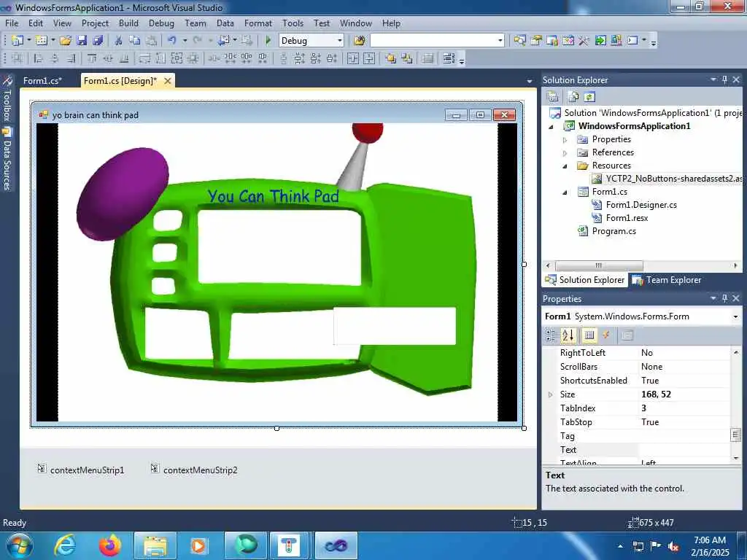Screen dimensions: 747x560
Task: Click the Cut scissors icon
Action: pos(118,41)
